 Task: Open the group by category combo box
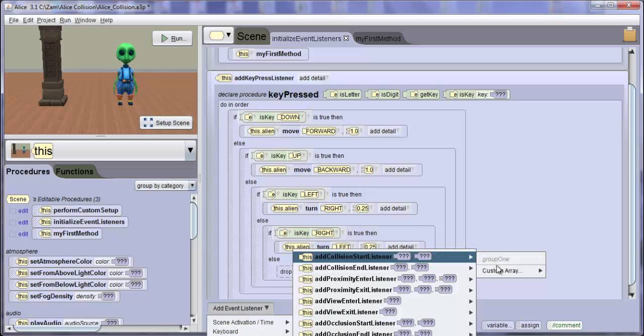pos(166,186)
